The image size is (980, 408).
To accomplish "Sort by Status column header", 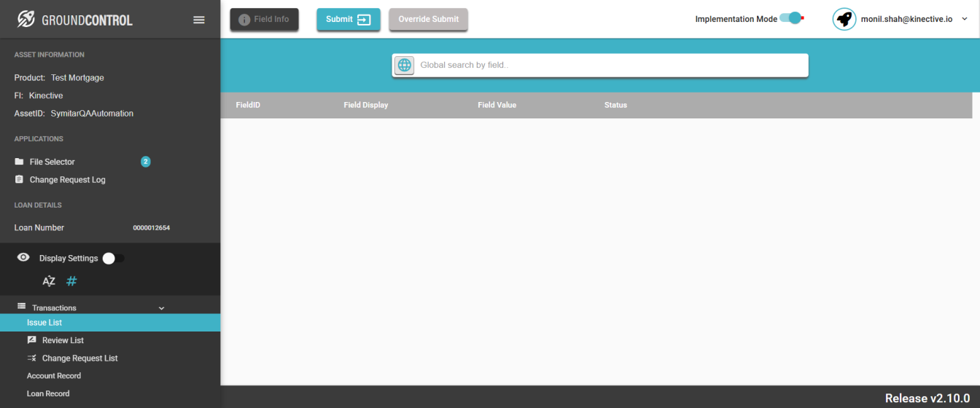I will pos(615,105).
